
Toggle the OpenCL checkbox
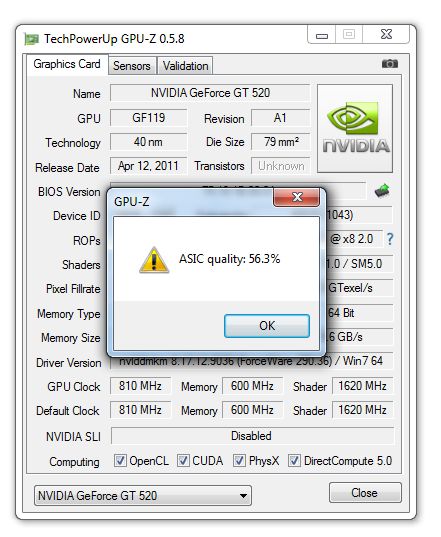(120, 461)
